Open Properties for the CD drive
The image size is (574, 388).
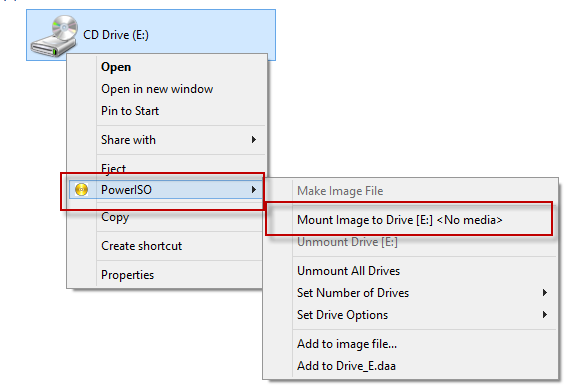(x=127, y=275)
